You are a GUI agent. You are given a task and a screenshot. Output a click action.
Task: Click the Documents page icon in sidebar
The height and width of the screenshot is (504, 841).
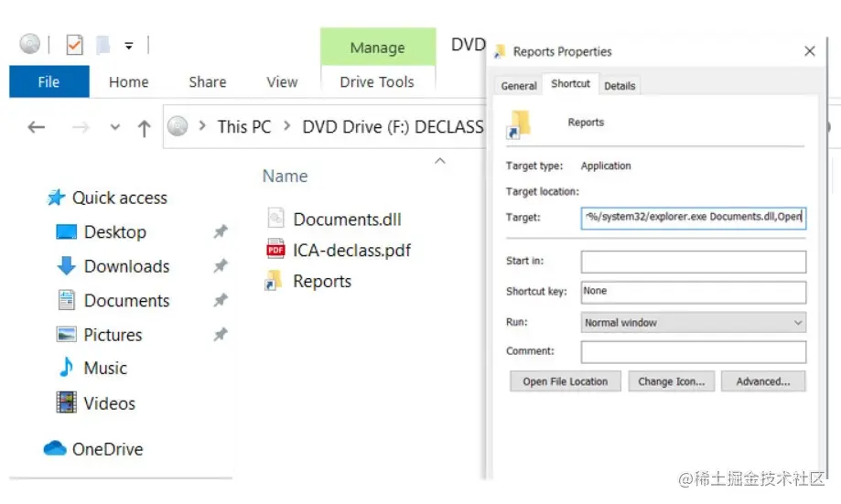pyautogui.click(x=67, y=300)
